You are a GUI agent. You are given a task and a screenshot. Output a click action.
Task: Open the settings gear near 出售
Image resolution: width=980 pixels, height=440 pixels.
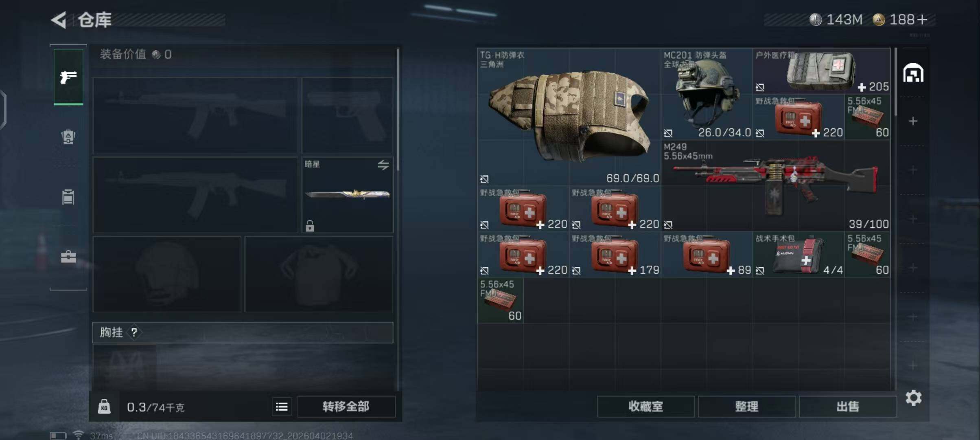914,398
